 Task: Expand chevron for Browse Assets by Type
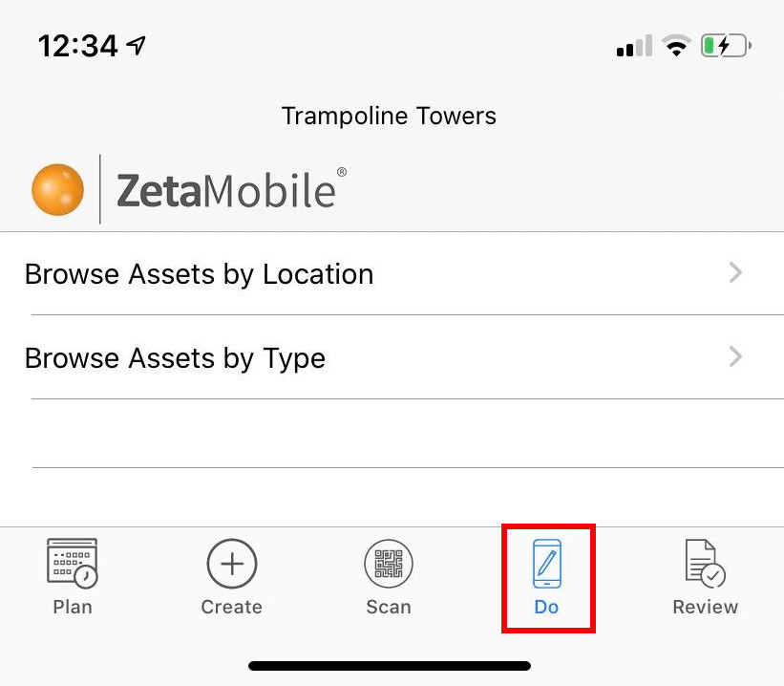[735, 356]
